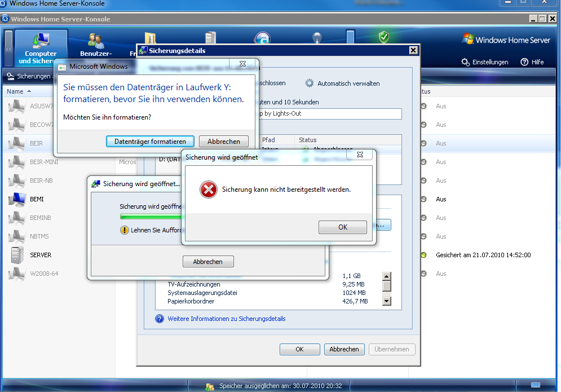Select the BEIR computer icon
The width and height of the screenshot is (561, 392).
(x=17, y=143)
